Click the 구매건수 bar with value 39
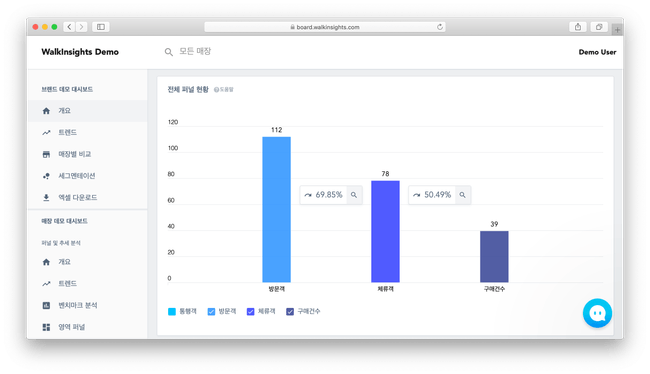This screenshot has height=374, width=650. point(494,257)
